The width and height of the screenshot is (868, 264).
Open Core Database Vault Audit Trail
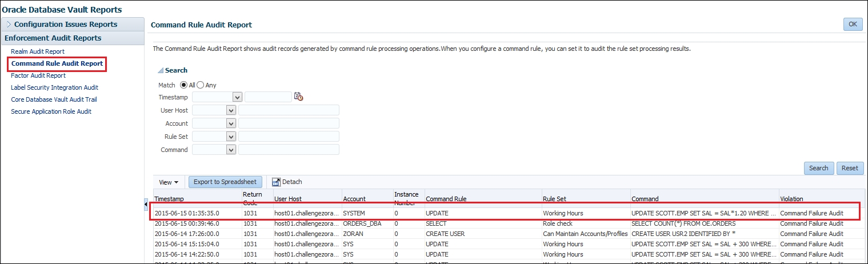coord(54,99)
